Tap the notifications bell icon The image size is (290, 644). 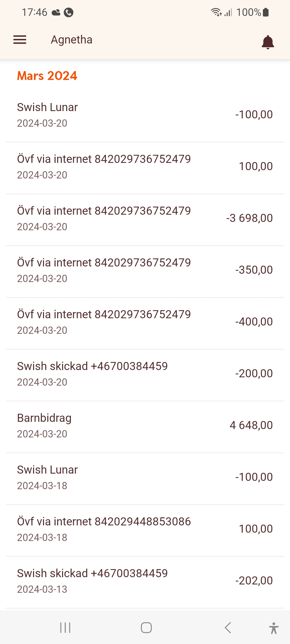268,42
